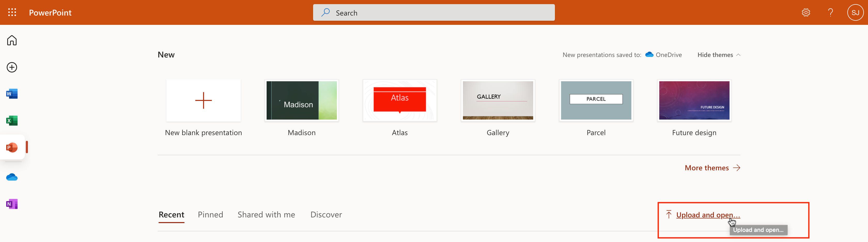Open Word from the sidebar

[x=12, y=94]
